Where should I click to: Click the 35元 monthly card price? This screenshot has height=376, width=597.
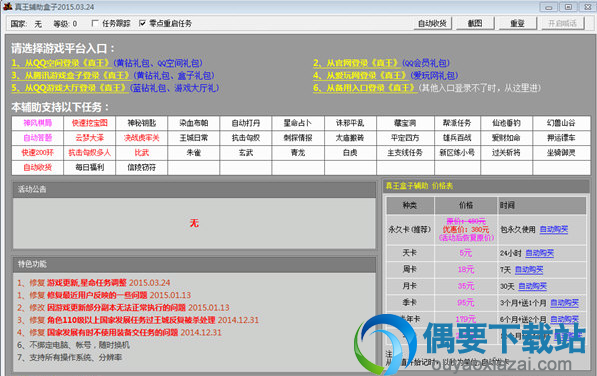[x=465, y=286]
